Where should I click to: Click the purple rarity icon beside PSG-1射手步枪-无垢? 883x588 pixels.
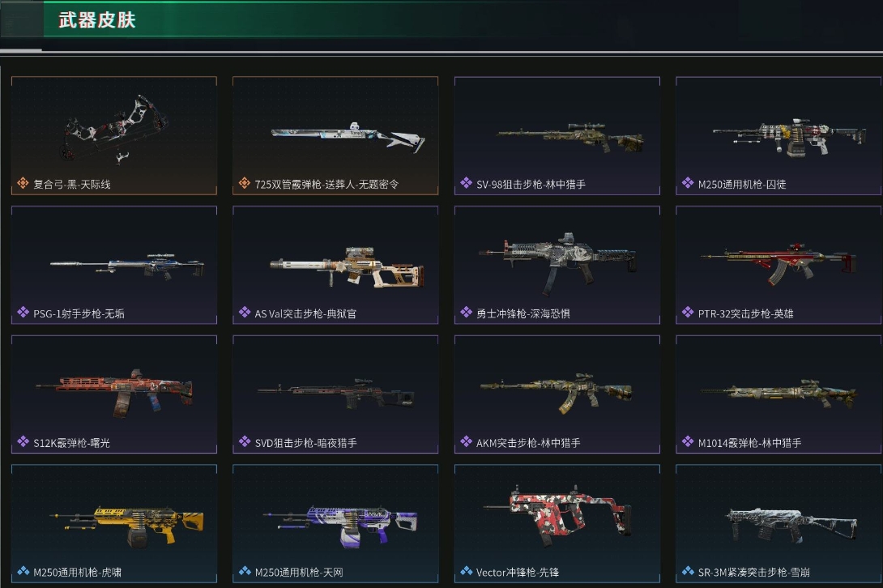pos(23,313)
